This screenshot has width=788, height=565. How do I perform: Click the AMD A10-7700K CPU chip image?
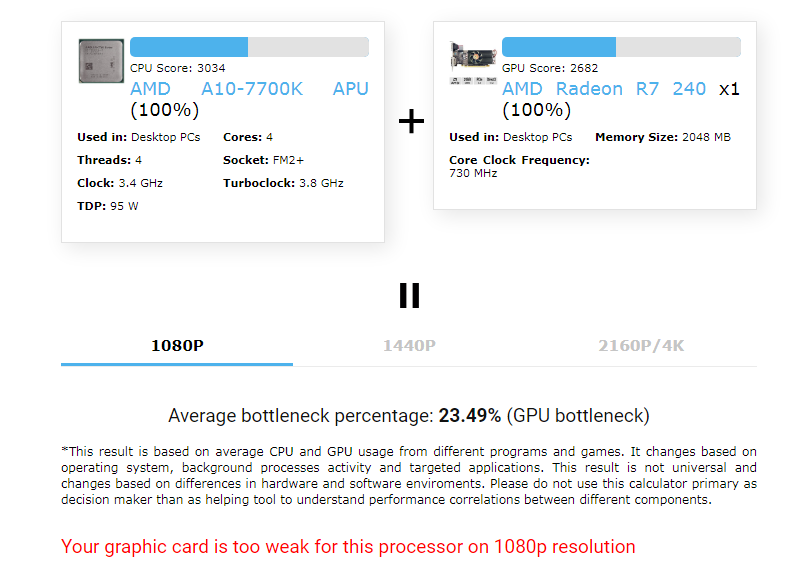pos(101,61)
